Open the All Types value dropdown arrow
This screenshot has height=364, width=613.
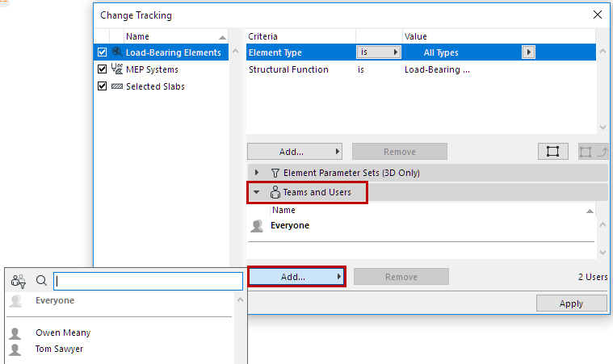pyautogui.click(x=528, y=52)
